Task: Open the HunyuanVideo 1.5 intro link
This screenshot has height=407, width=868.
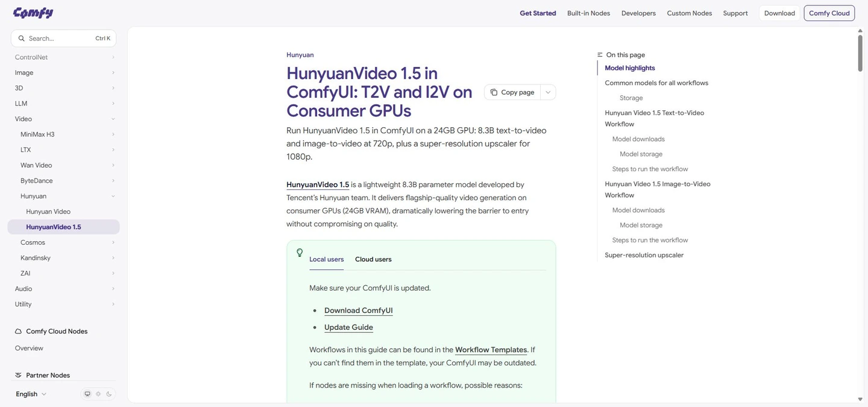Action: (318, 185)
